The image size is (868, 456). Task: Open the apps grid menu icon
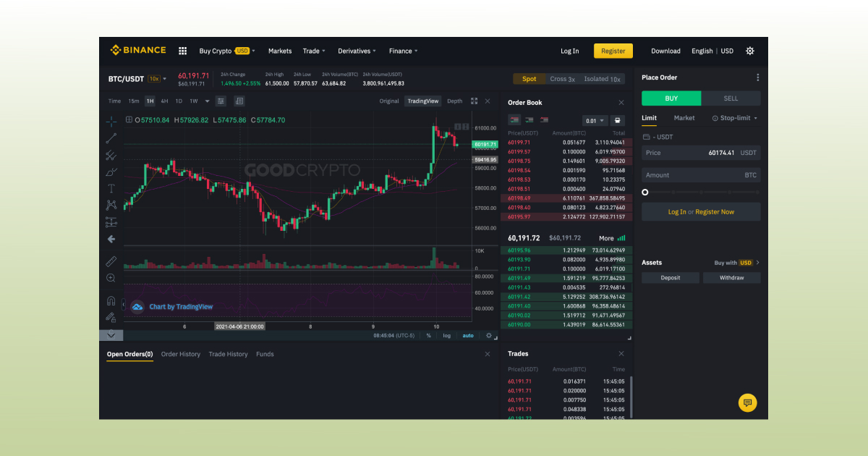tap(183, 51)
